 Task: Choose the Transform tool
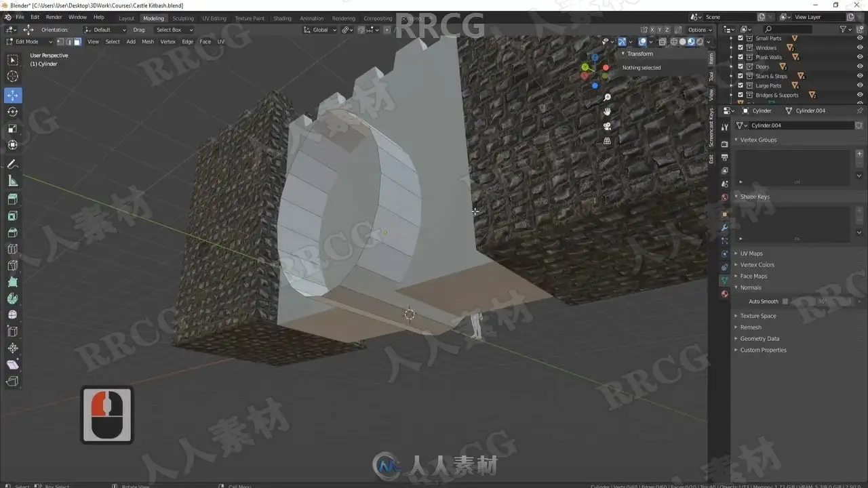click(13, 144)
